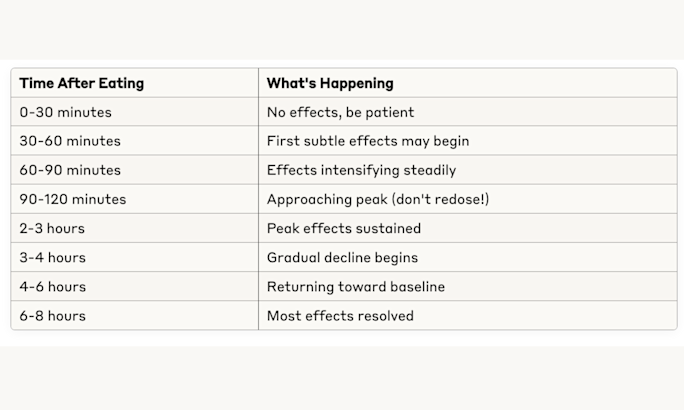Click the "Gradual decline begins" text
Viewport: 684px width, 410px height.
pos(342,257)
